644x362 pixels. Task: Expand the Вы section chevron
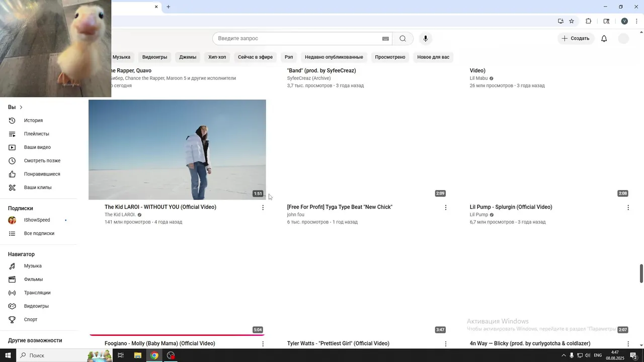click(x=21, y=107)
